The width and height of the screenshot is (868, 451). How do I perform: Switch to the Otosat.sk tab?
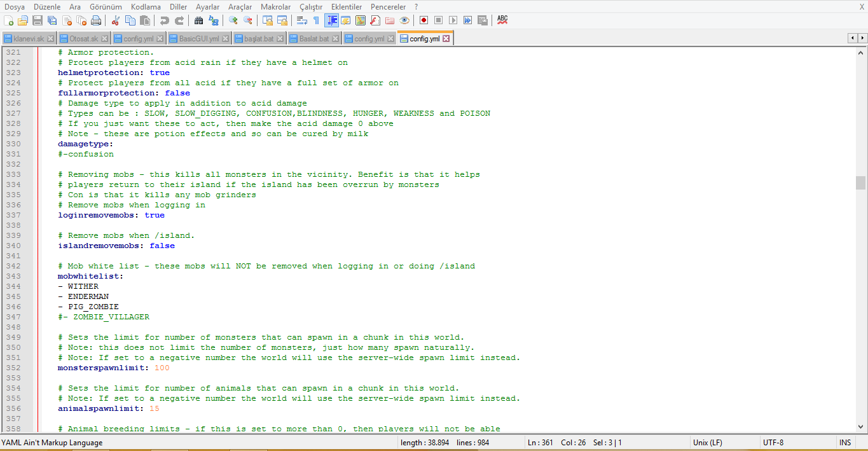click(x=83, y=39)
